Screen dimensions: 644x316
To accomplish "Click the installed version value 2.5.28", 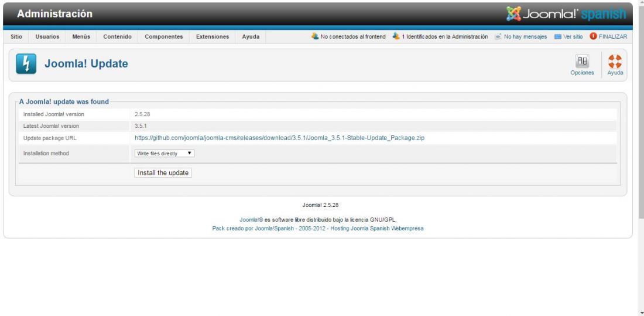I will [142, 114].
